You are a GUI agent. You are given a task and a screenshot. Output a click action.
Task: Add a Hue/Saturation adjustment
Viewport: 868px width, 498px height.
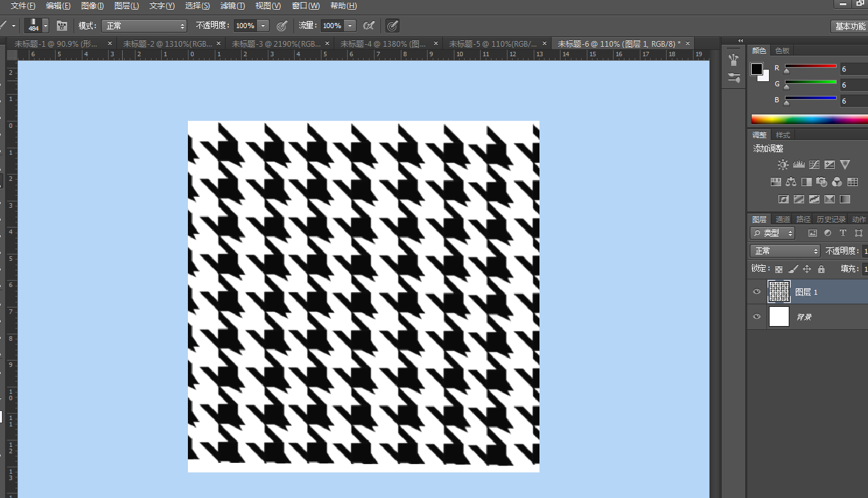[x=776, y=182]
